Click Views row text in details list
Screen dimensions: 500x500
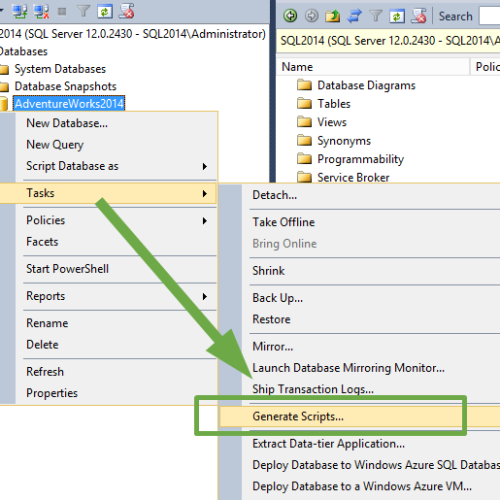(332, 122)
